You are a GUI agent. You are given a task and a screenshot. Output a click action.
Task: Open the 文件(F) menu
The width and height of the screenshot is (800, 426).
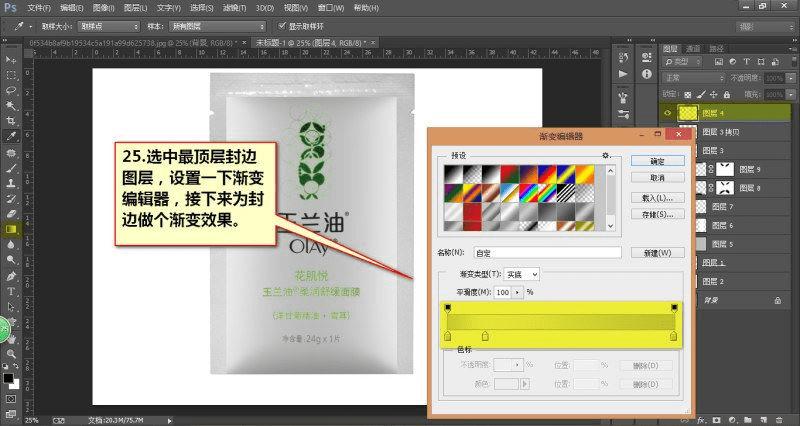pos(39,8)
